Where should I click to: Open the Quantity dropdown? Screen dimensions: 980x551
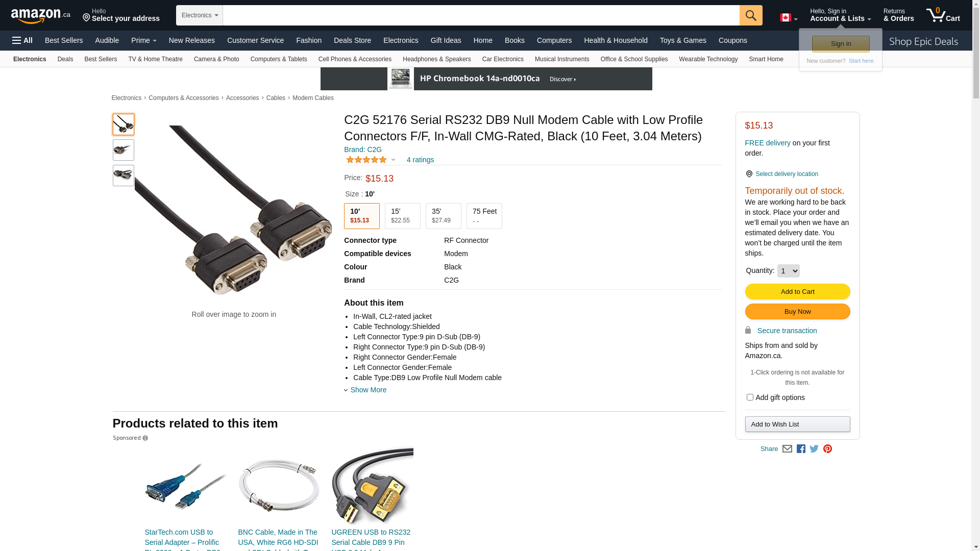coord(789,271)
